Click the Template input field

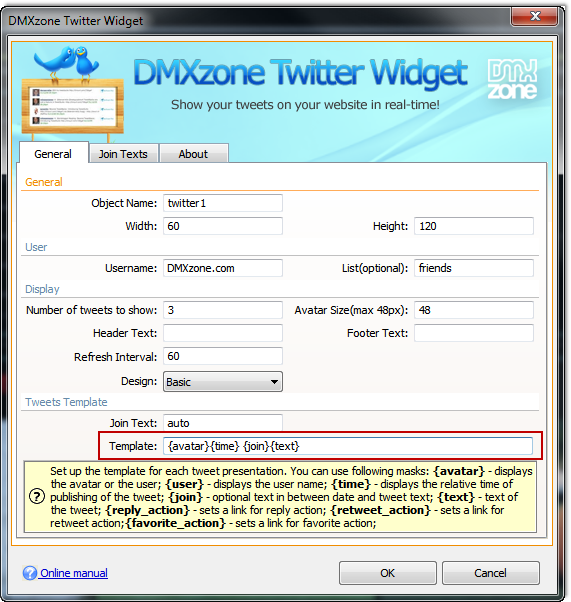(x=348, y=446)
